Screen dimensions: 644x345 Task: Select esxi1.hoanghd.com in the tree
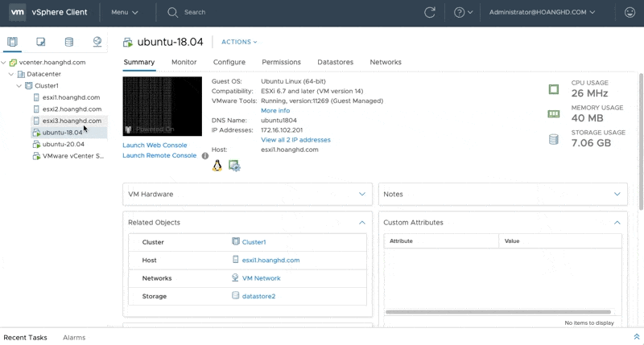71,97
